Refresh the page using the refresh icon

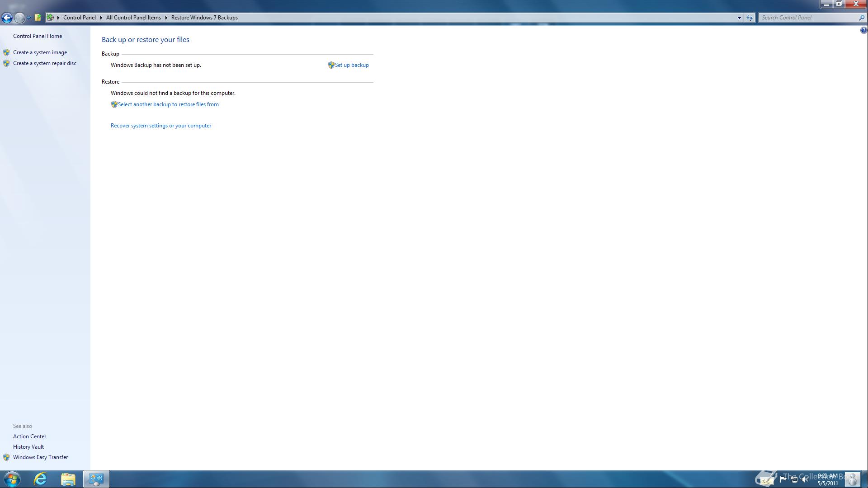[x=750, y=18]
